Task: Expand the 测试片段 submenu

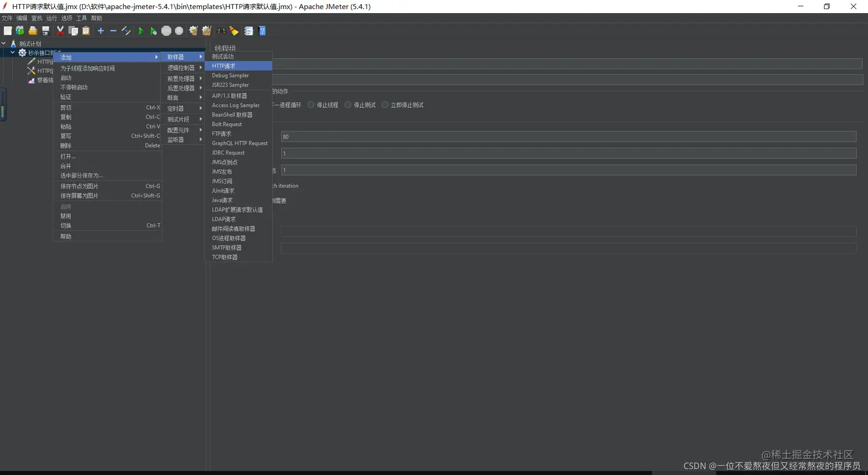Action: (184, 119)
